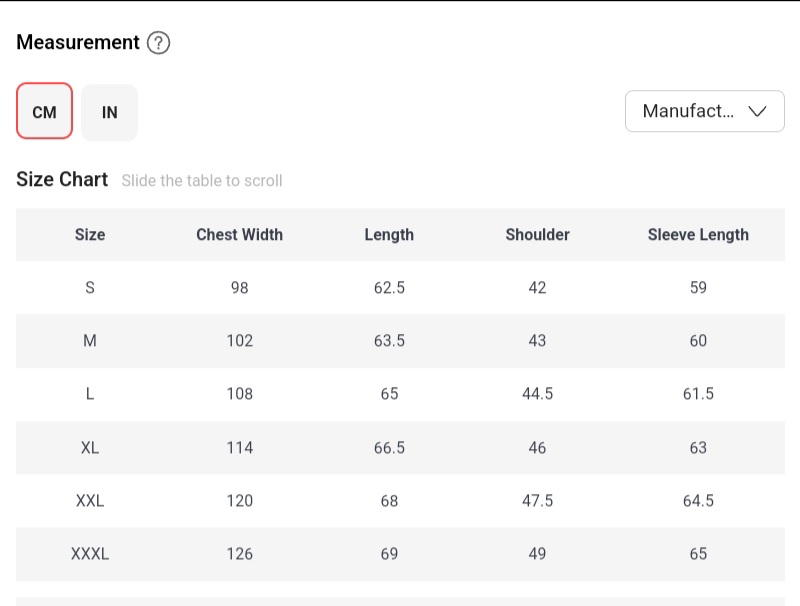Click the Measurement help question mark icon
Image resolution: width=800 pixels, height=606 pixels.
(x=159, y=43)
